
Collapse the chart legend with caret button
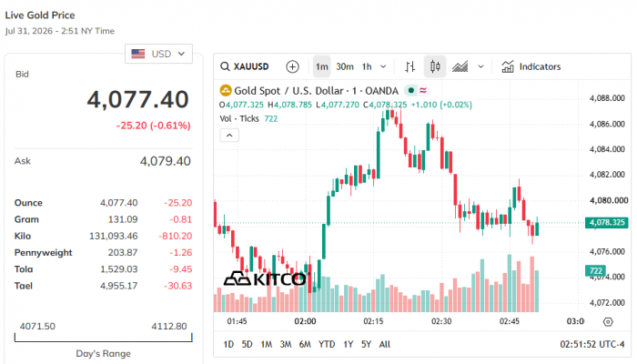pos(229,136)
